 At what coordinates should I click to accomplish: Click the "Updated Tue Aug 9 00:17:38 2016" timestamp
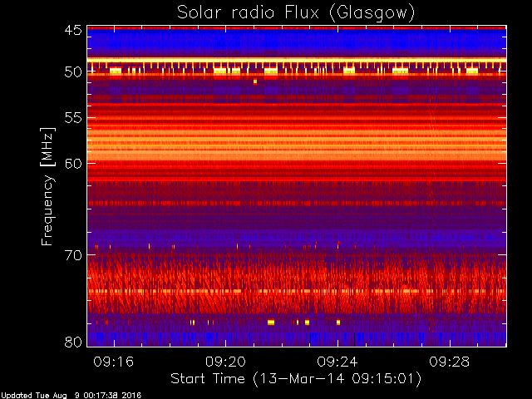tap(71, 396)
